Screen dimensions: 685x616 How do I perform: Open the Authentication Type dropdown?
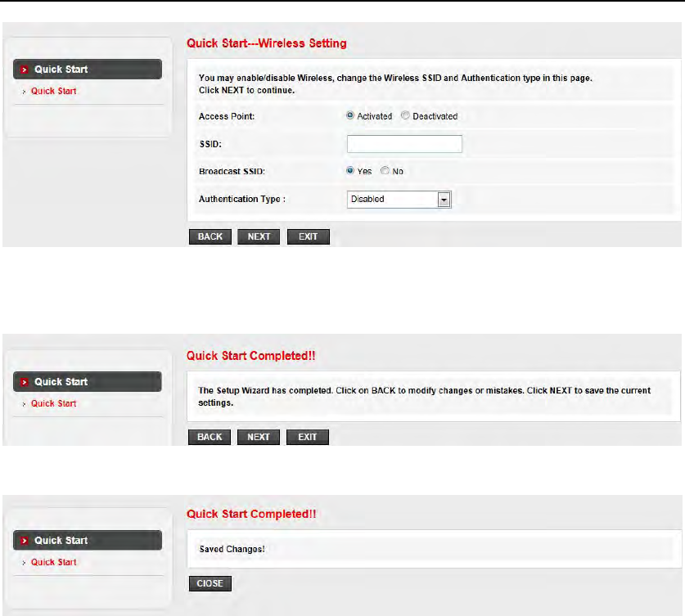pyautogui.click(x=399, y=199)
